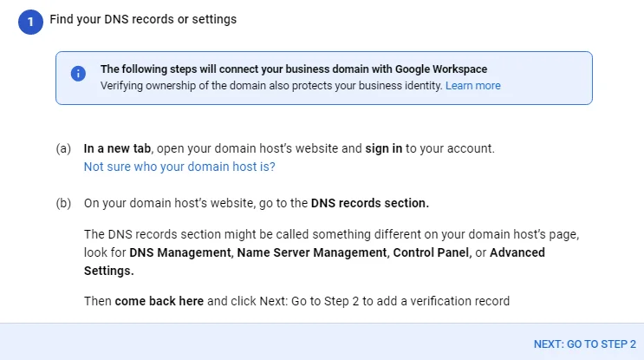Click the blue info icon in the banner

click(78, 74)
